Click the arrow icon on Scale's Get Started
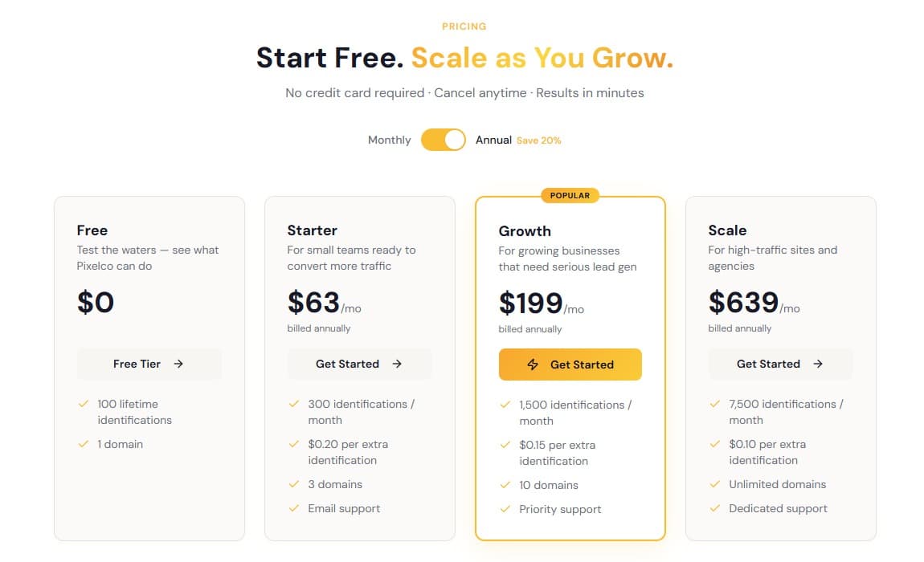Viewport: 924px width, 562px height. (818, 364)
